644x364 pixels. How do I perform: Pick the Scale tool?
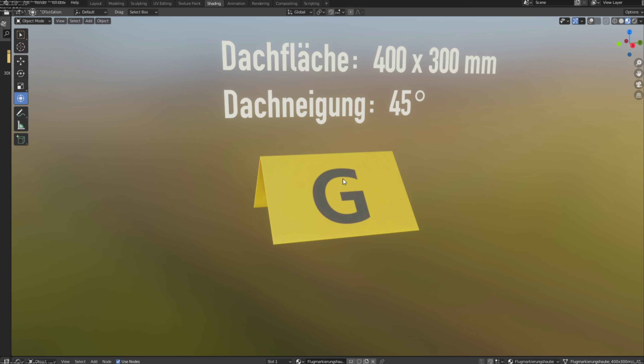21,86
